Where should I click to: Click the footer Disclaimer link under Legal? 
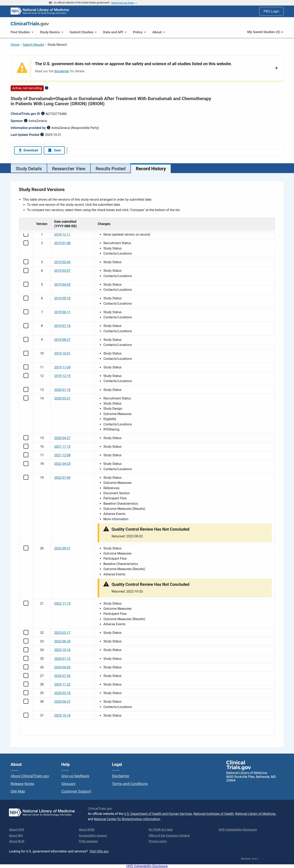pyautogui.click(x=121, y=776)
